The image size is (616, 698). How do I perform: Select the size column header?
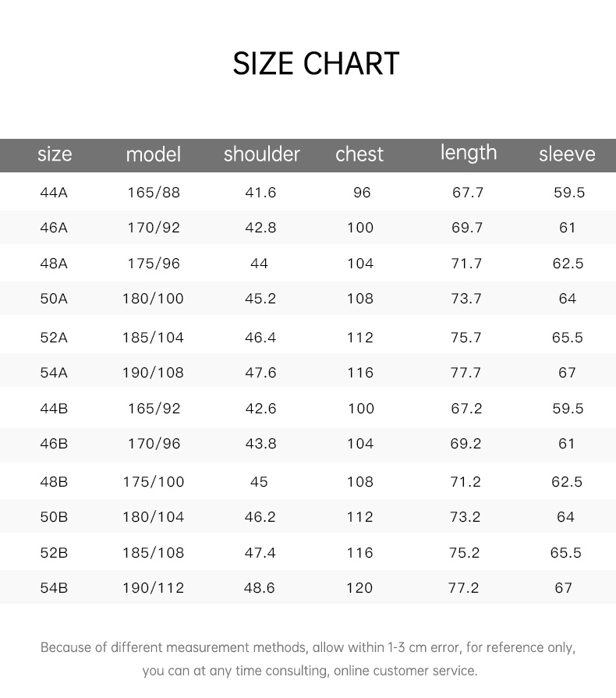point(55,154)
